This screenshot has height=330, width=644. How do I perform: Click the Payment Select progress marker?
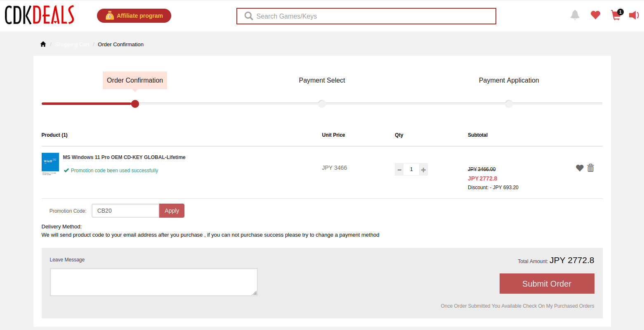[x=322, y=104]
